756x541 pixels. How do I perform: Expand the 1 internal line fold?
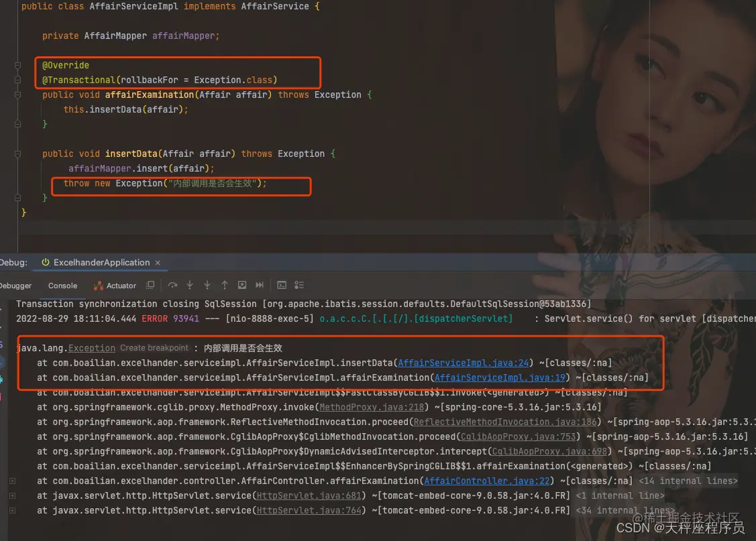[620, 495]
